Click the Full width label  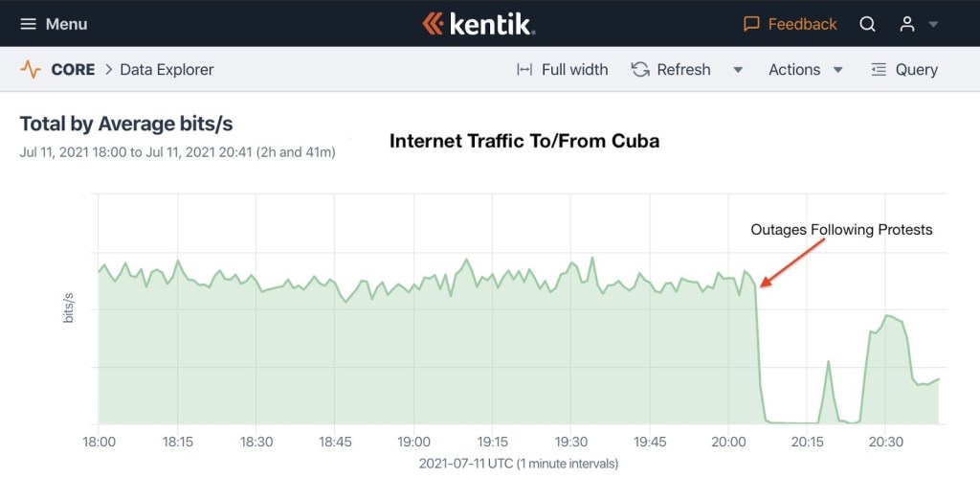tap(574, 70)
